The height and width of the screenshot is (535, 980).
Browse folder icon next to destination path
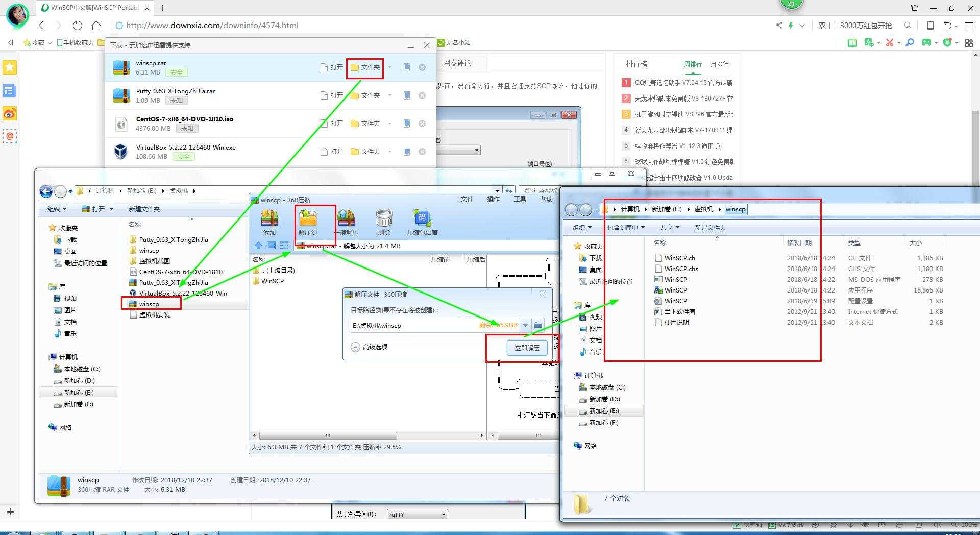click(x=538, y=325)
